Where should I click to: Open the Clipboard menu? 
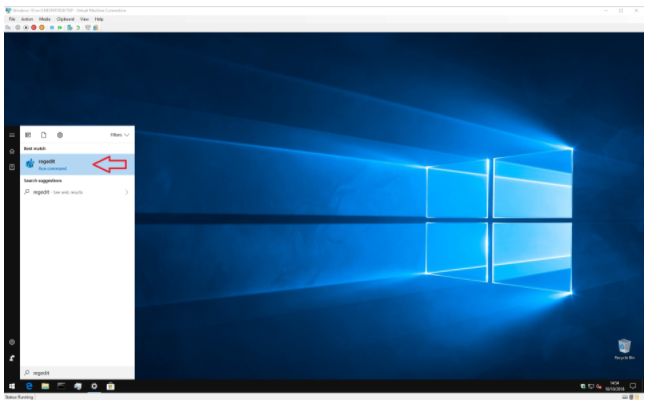click(x=65, y=19)
